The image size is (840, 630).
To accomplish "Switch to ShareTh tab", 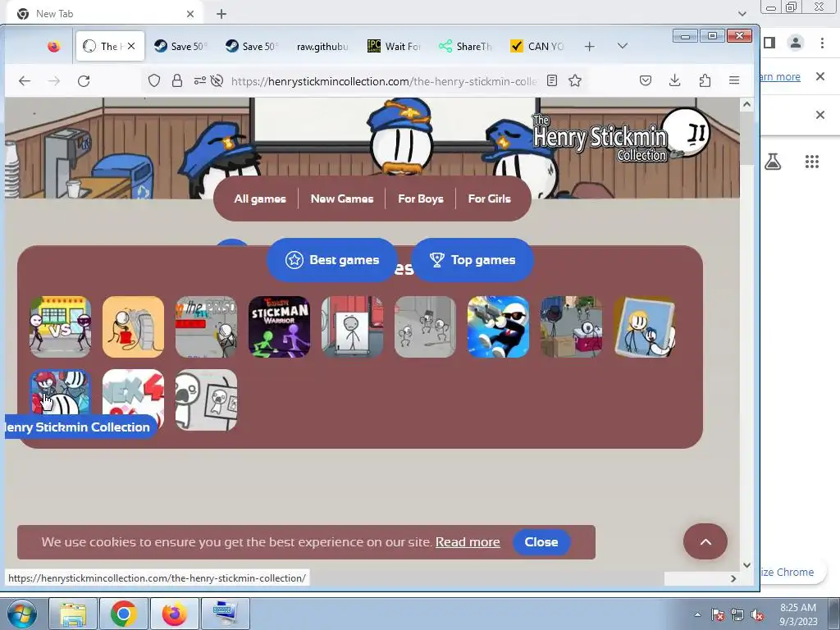I will [x=466, y=46].
